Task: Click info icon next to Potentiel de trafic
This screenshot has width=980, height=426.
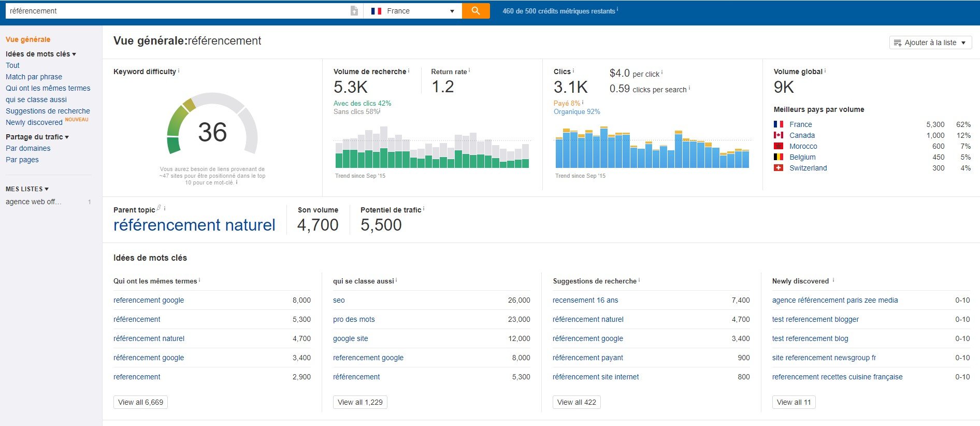Action: tap(424, 209)
